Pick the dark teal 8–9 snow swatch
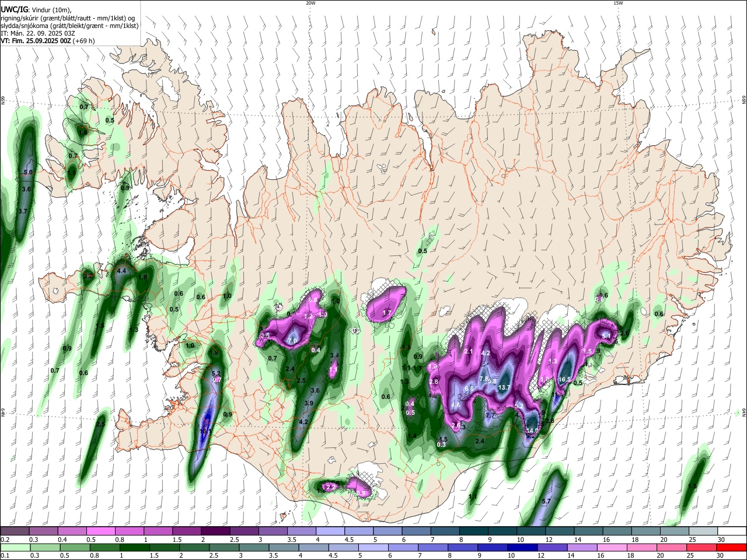 [473, 530]
